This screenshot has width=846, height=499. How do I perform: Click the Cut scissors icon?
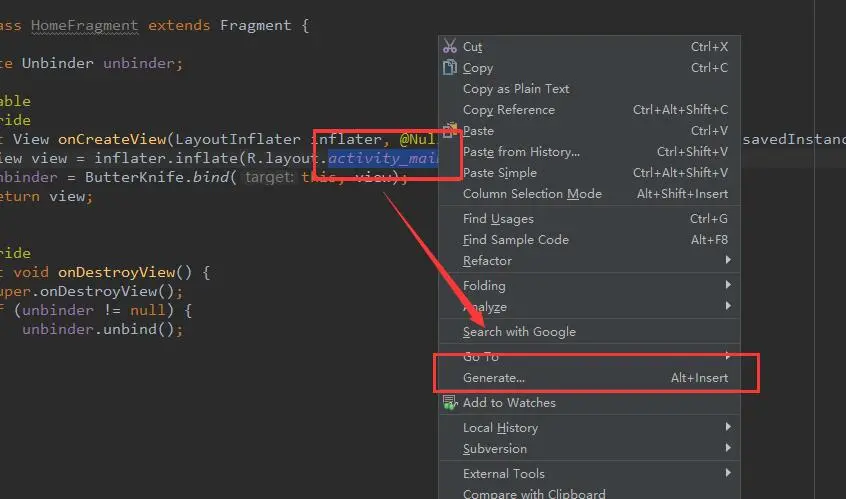point(449,46)
